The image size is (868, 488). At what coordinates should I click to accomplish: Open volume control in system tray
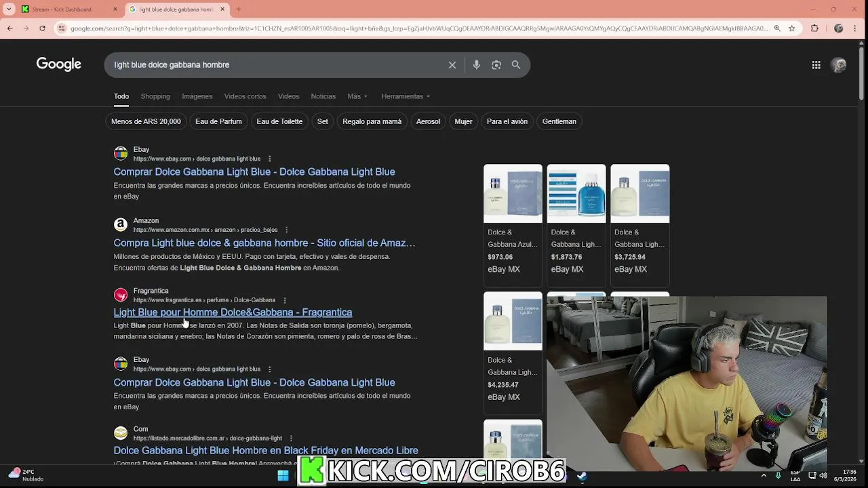pyautogui.click(x=823, y=476)
